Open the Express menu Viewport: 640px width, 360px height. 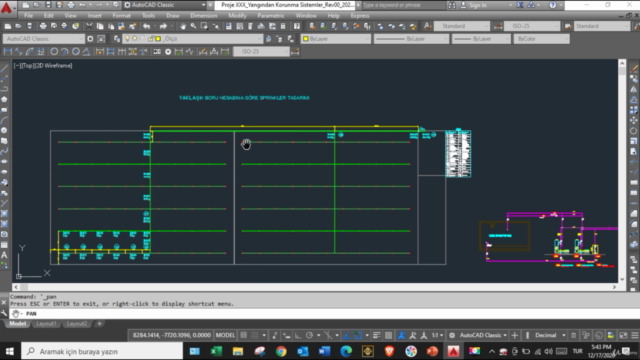click(x=360, y=16)
